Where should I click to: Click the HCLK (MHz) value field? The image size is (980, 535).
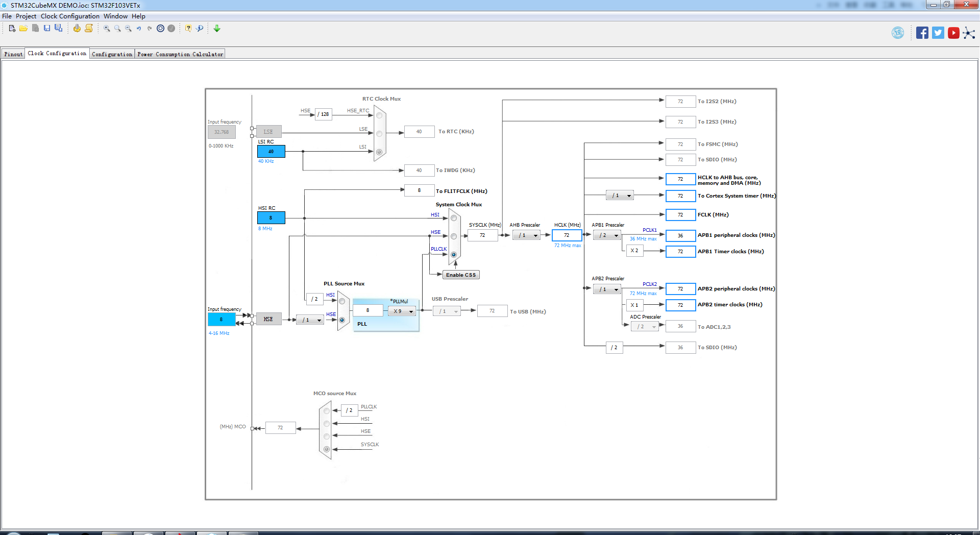[567, 235]
